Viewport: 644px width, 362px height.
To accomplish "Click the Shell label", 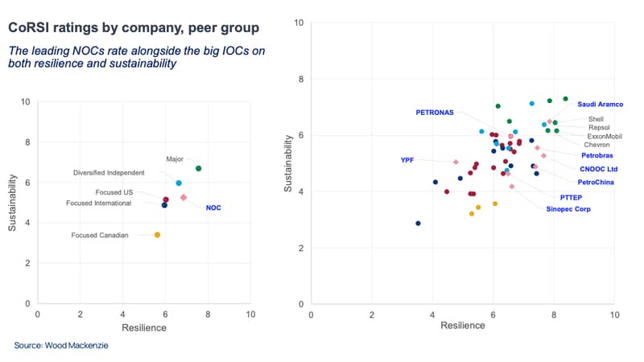I will [x=596, y=119].
